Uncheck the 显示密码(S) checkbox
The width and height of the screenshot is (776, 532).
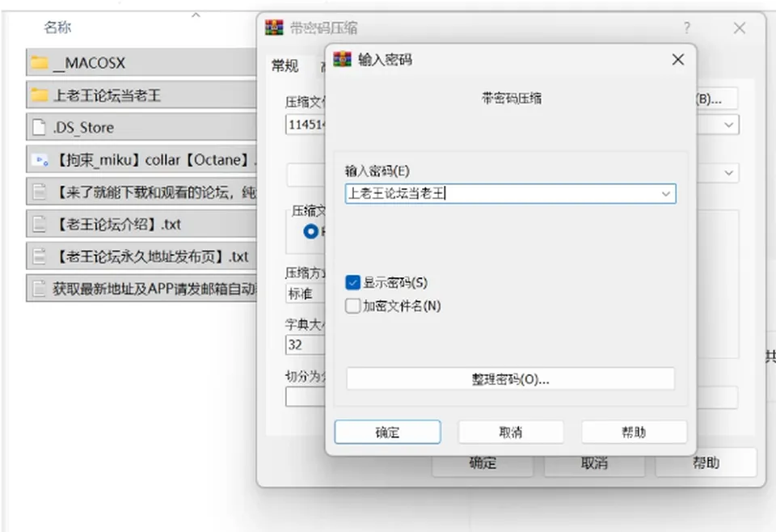(352, 283)
